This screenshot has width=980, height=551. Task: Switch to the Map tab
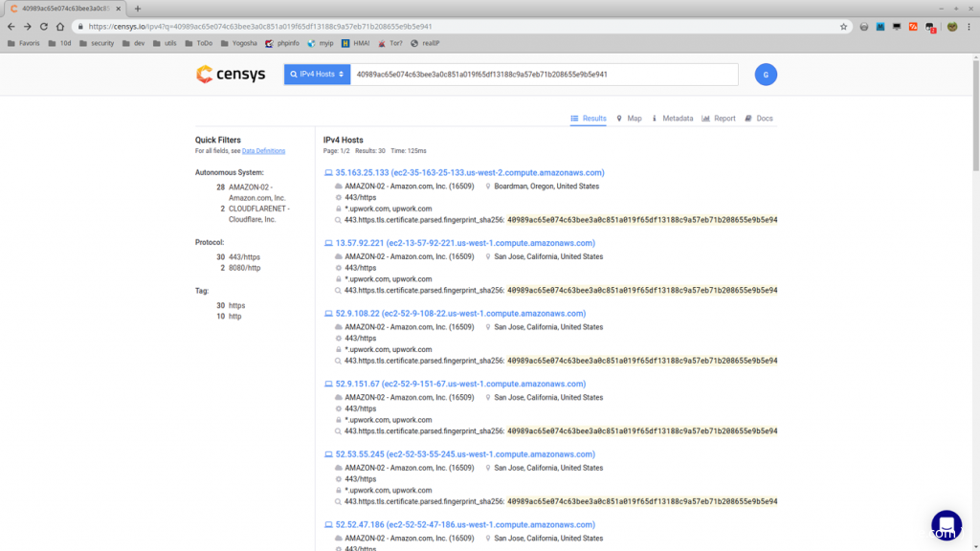(x=629, y=118)
